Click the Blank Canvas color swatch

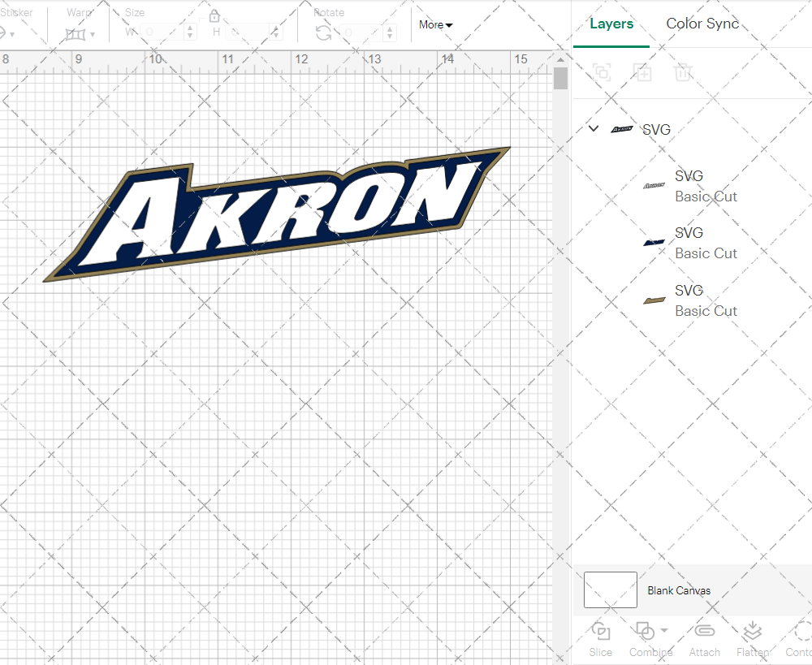pyautogui.click(x=610, y=590)
